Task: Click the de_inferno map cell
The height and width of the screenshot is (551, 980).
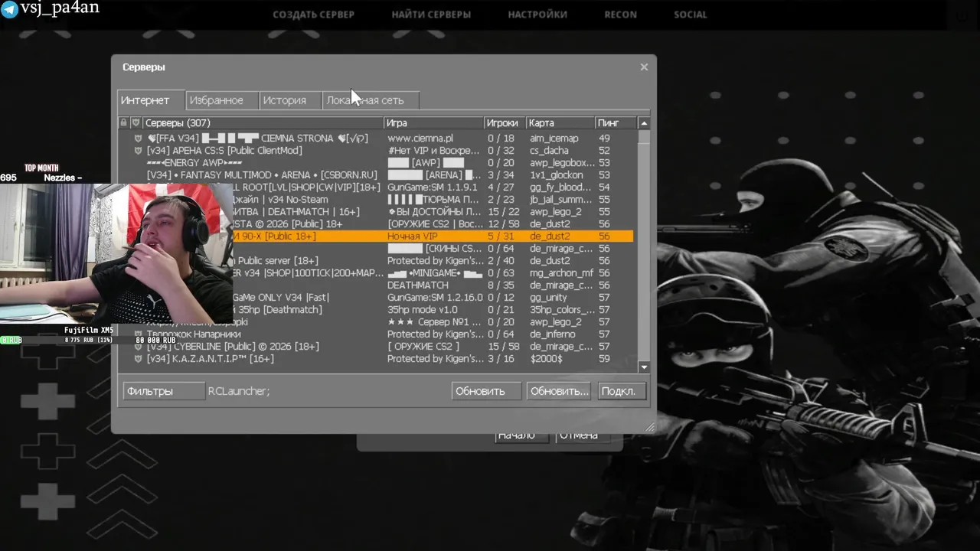Action: (x=552, y=334)
